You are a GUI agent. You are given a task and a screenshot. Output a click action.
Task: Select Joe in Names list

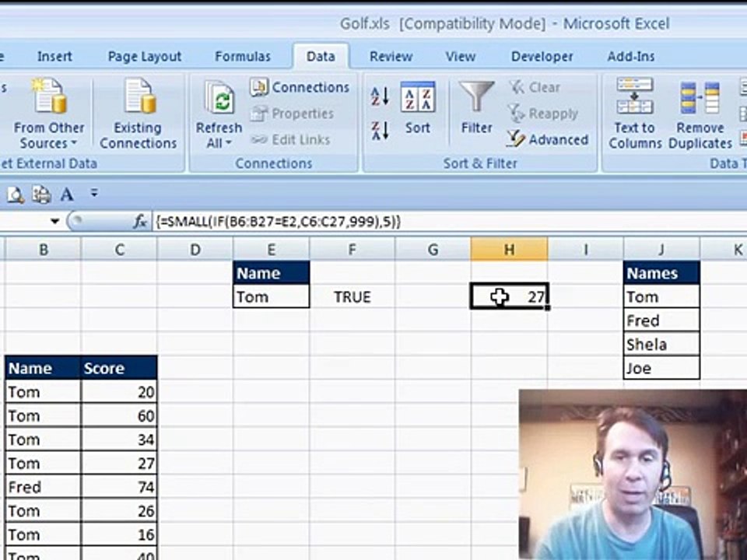(661, 368)
